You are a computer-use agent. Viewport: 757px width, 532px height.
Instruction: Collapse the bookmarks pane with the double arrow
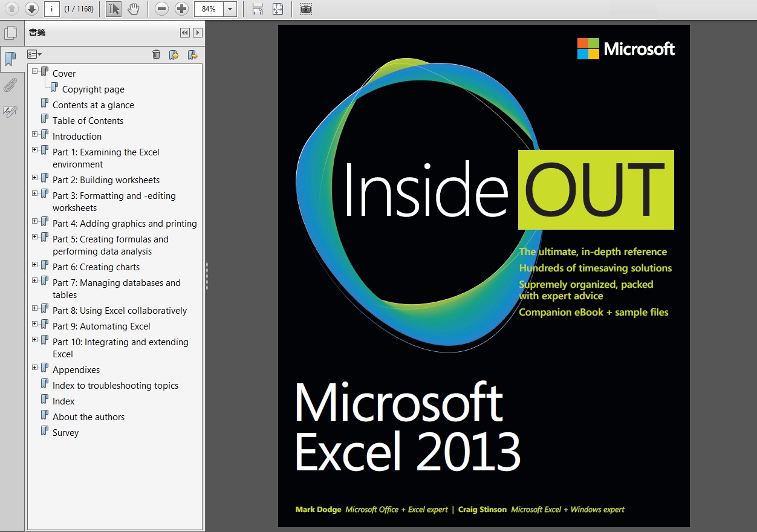click(185, 33)
